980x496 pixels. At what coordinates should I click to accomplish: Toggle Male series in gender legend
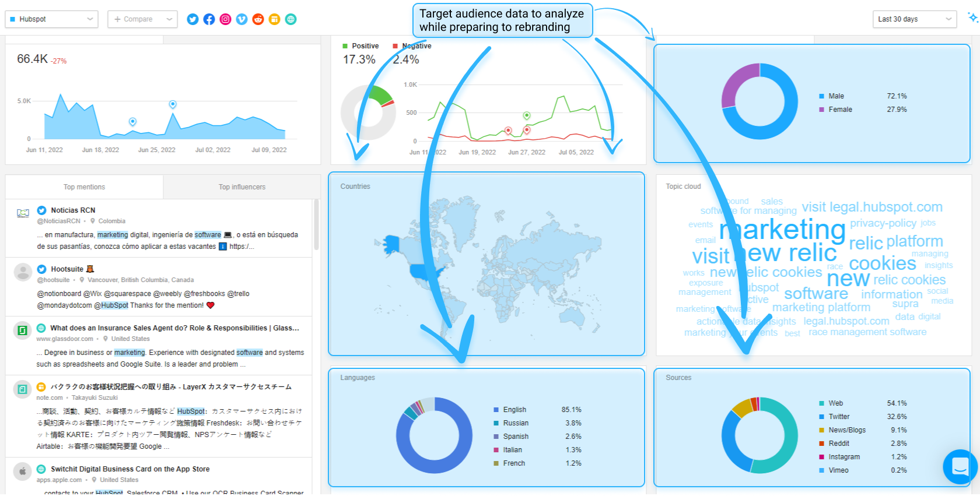click(831, 96)
